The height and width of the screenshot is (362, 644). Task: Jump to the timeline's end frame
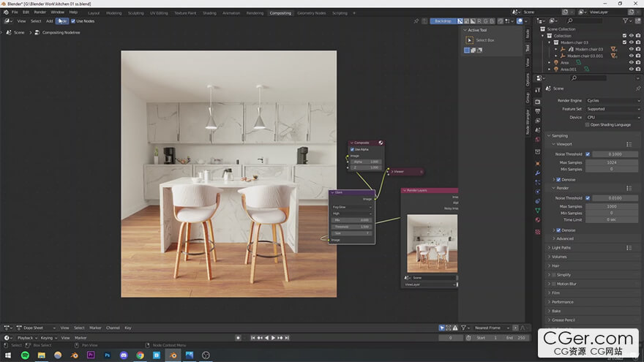(287, 338)
